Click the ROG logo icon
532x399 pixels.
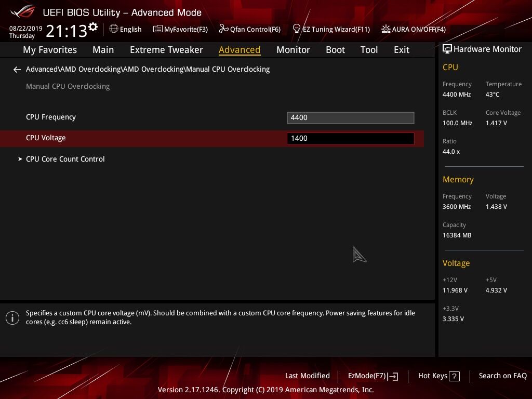point(23,11)
